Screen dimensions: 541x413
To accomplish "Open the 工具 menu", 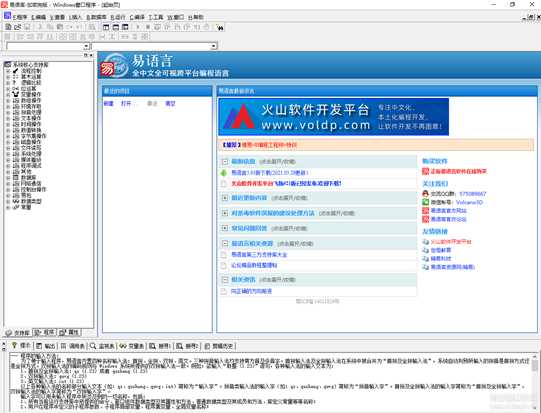I will point(156,17).
